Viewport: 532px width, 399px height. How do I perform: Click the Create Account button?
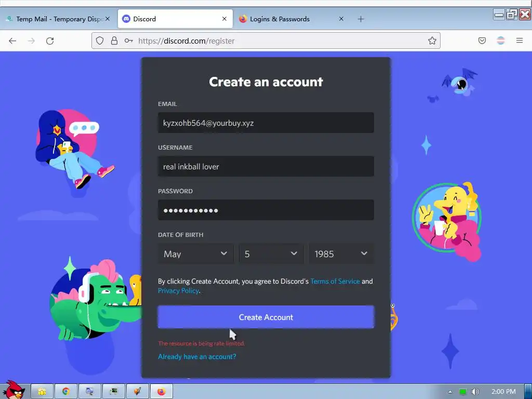pos(265,317)
